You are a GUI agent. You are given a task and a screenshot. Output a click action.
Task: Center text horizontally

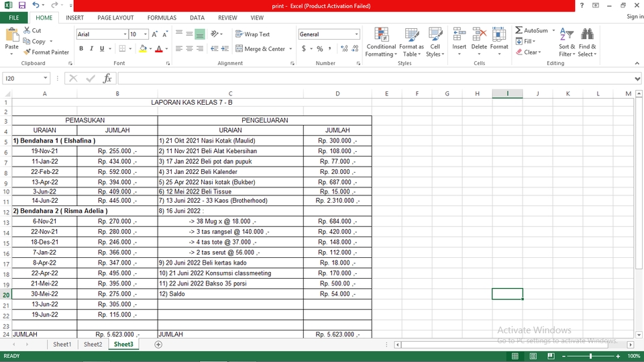[189, 48]
